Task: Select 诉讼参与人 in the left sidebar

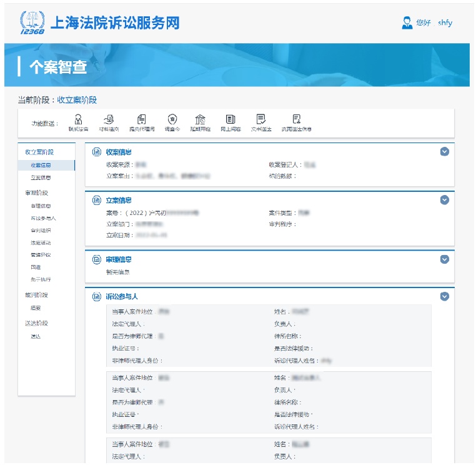Action: [43, 218]
